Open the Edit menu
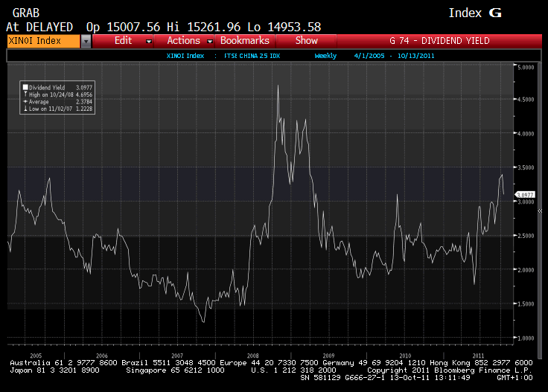This screenshot has height=392, width=548. tap(124, 41)
